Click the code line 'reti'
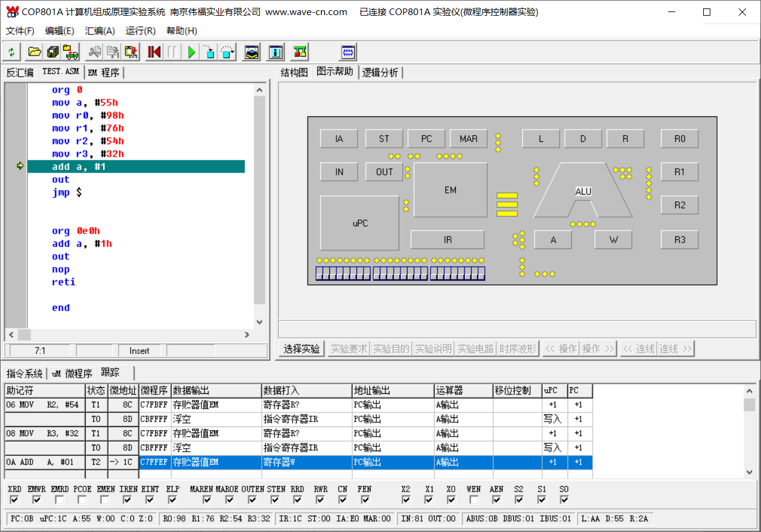 pyautogui.click(x=64, y=282)
